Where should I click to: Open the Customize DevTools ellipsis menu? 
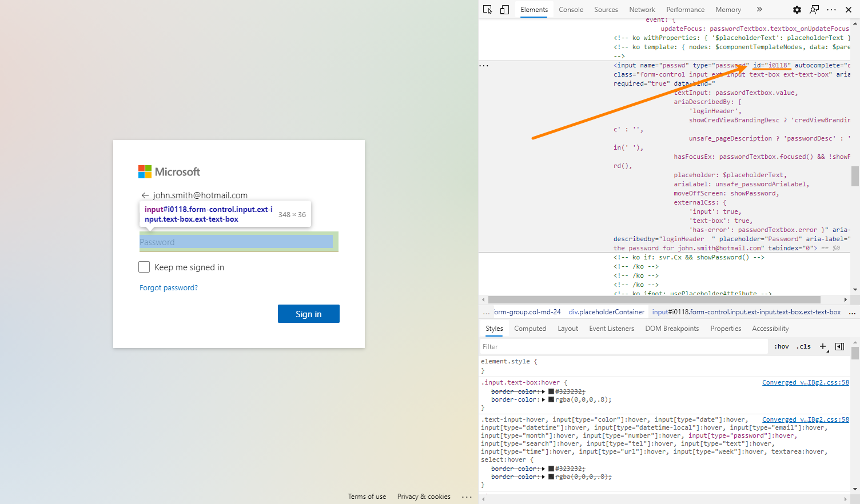click(x=831, y=9)
